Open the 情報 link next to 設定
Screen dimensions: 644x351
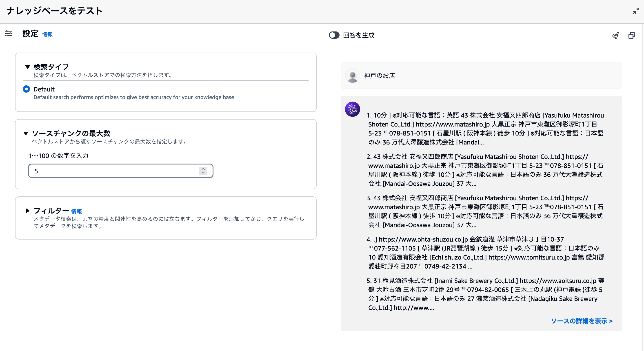click(47, 35)
